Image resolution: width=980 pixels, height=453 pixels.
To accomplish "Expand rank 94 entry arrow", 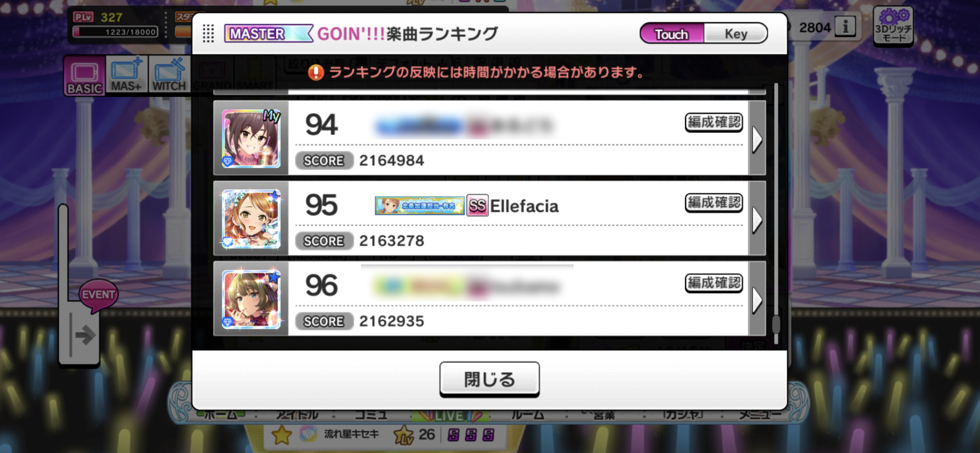I will point(757,139).
